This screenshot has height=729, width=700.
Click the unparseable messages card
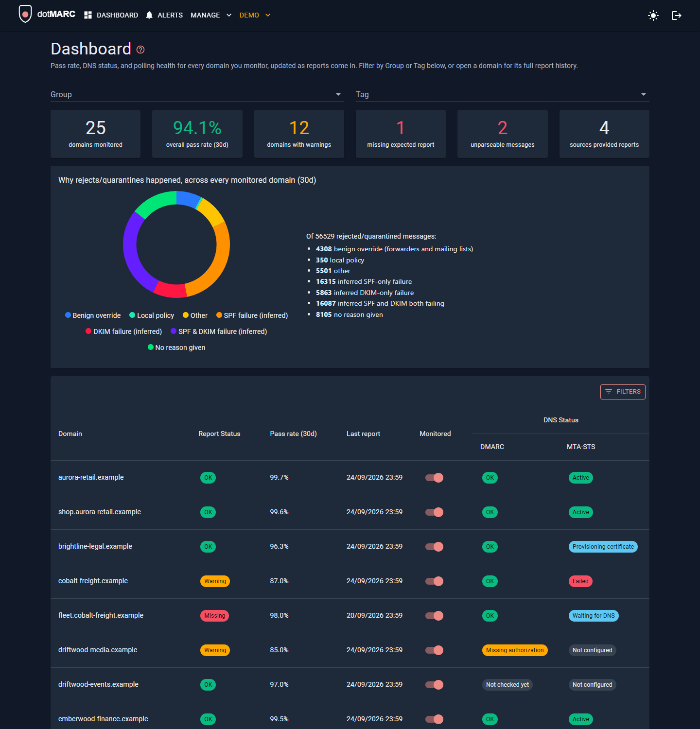503,134
